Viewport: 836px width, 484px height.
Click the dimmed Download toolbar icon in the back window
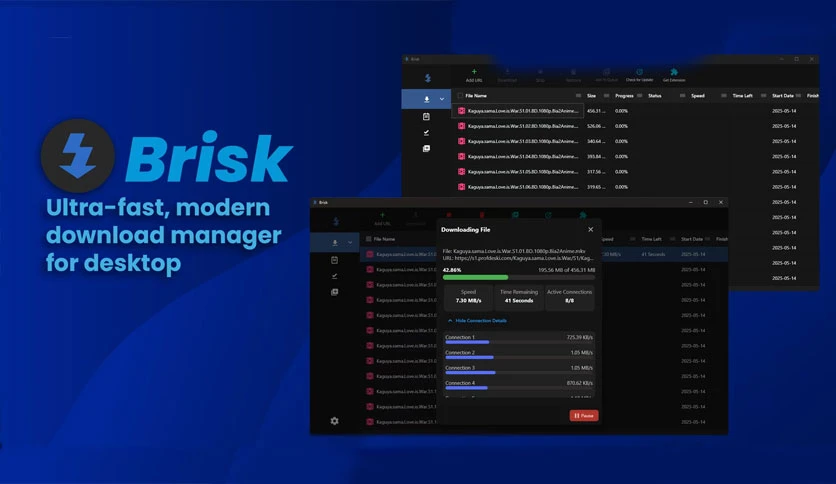pyautogui.click(x=507, y=72)
